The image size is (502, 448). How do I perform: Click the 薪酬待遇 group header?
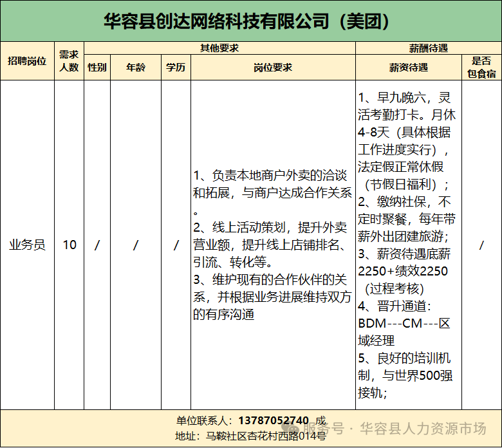coord(429,48)
